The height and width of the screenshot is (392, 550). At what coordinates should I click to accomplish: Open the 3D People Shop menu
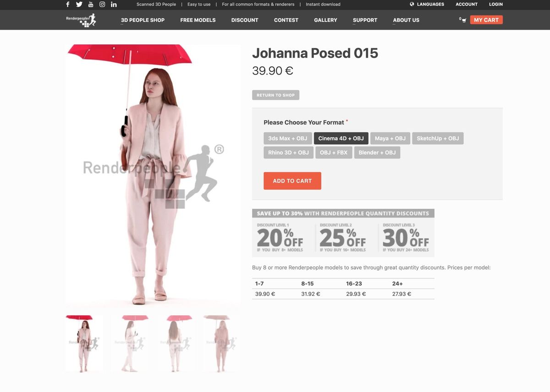(143, 20)
